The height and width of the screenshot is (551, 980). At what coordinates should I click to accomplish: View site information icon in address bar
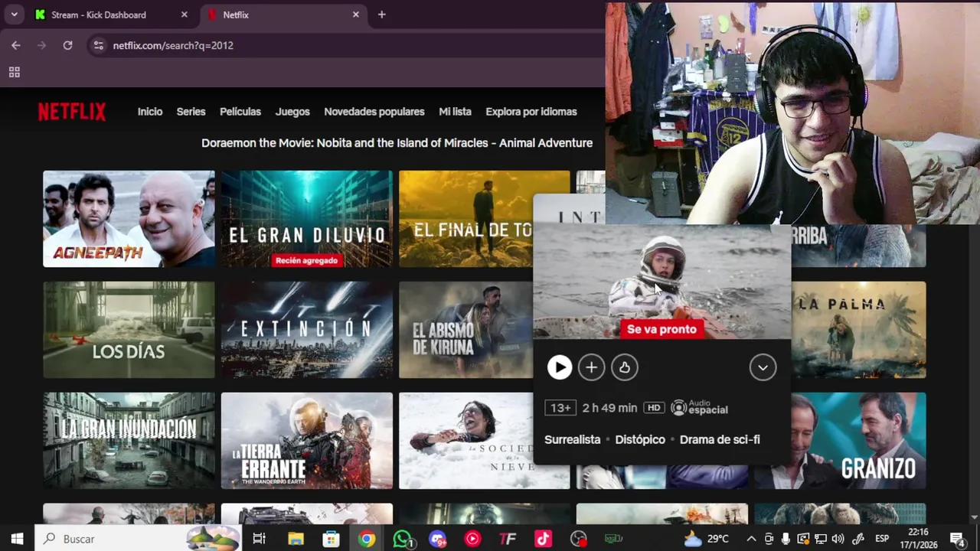(98, 45)
